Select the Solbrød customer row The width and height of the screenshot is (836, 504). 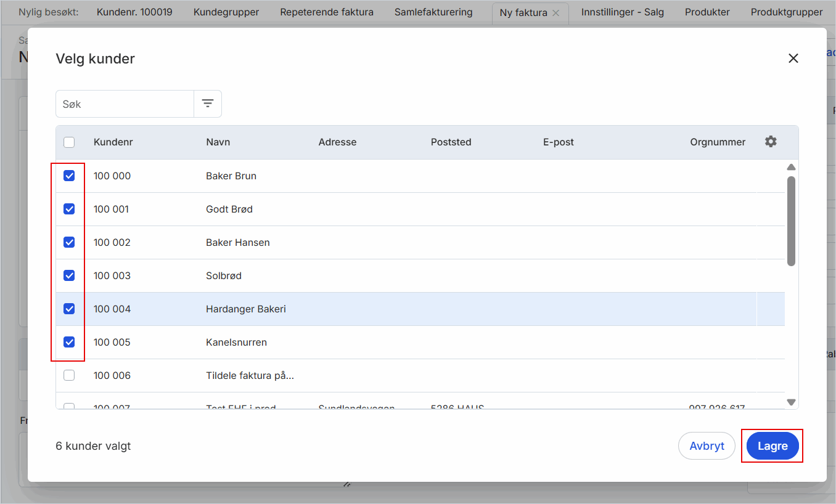224,275
